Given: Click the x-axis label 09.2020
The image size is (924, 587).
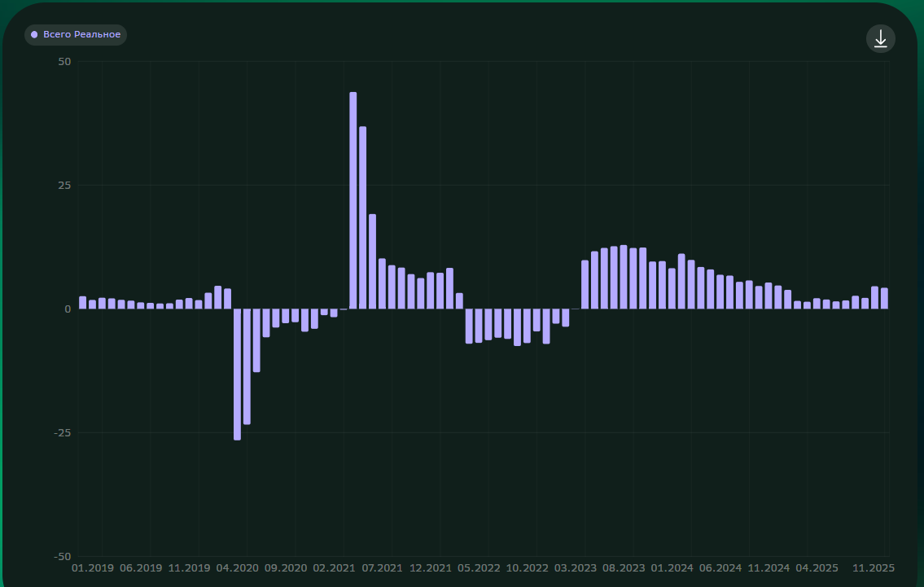Looking at the screenshot, I should (x=286, y=568).
